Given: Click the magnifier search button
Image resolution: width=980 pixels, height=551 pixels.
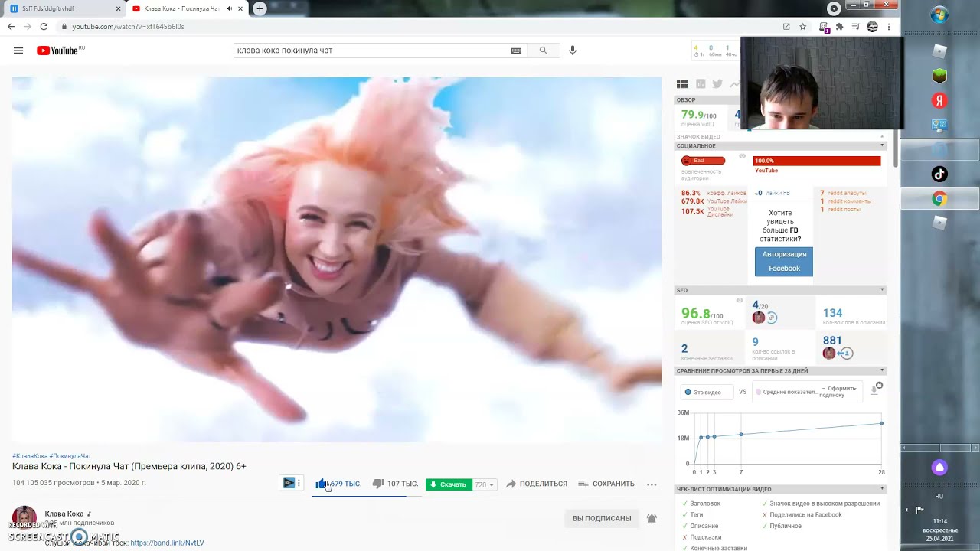Looking at the screenshot, I should 544,51.
